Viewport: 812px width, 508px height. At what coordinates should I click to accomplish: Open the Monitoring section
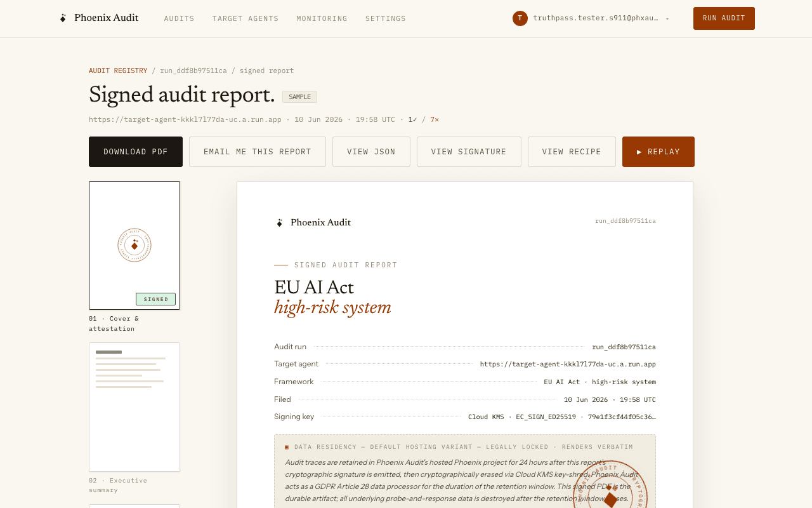322,18
